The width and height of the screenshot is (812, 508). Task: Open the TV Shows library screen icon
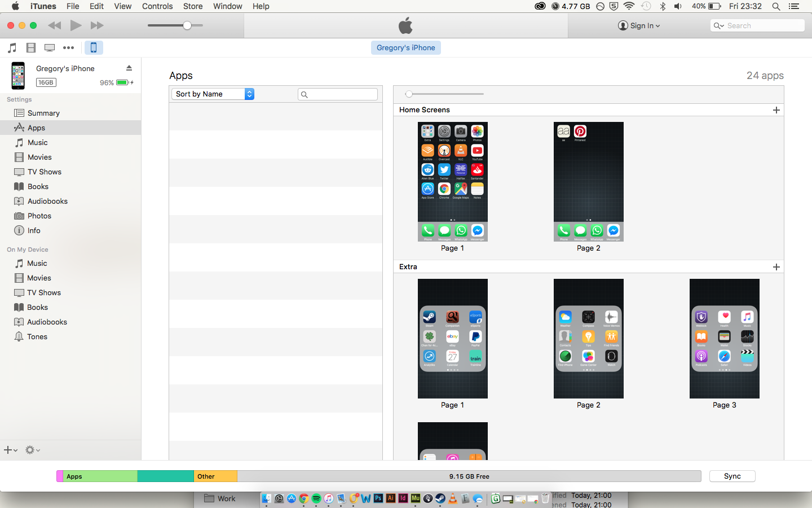tap(50, 48)
